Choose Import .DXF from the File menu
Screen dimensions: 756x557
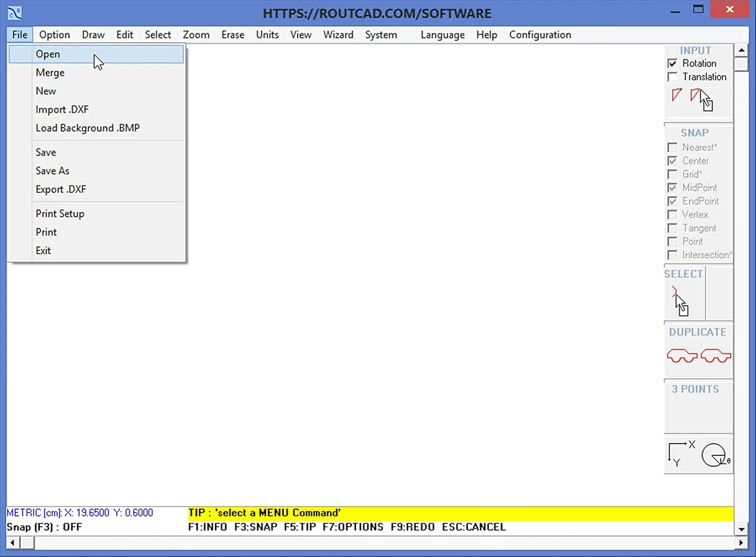[62, 109]
